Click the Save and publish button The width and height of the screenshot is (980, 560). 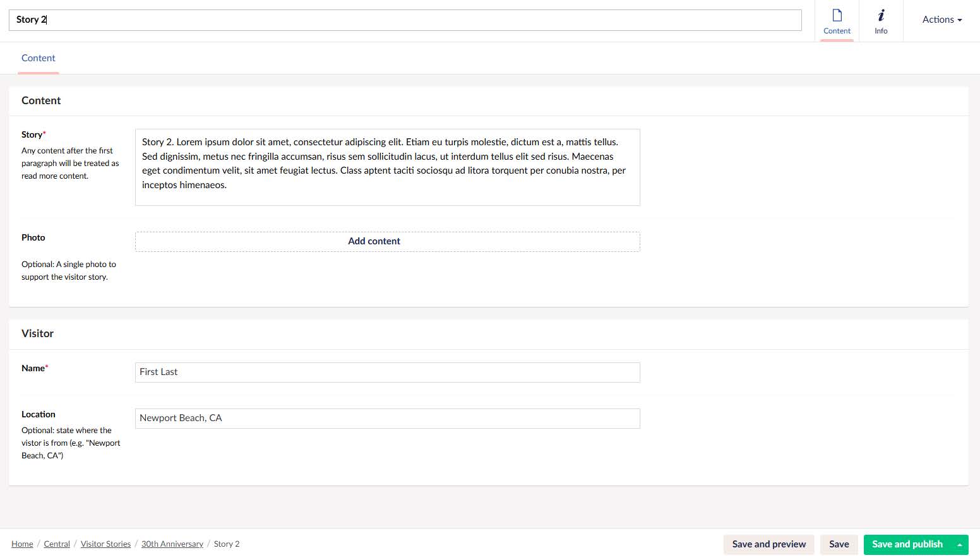907,544
